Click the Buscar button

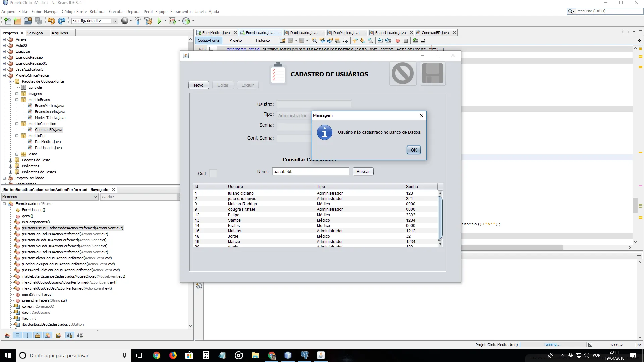point(363,172)
